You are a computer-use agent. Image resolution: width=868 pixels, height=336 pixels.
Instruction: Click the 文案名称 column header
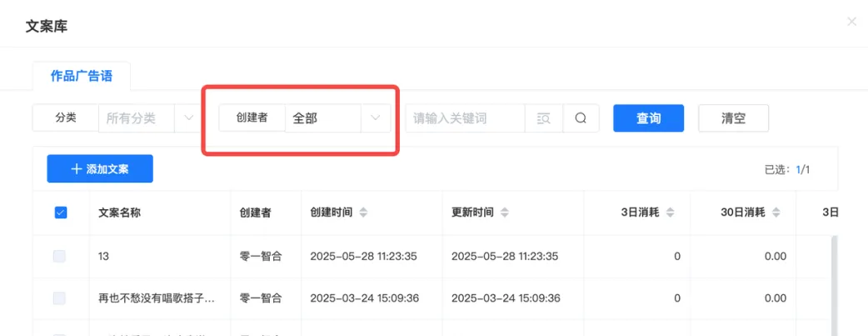(x=119, y=213)
